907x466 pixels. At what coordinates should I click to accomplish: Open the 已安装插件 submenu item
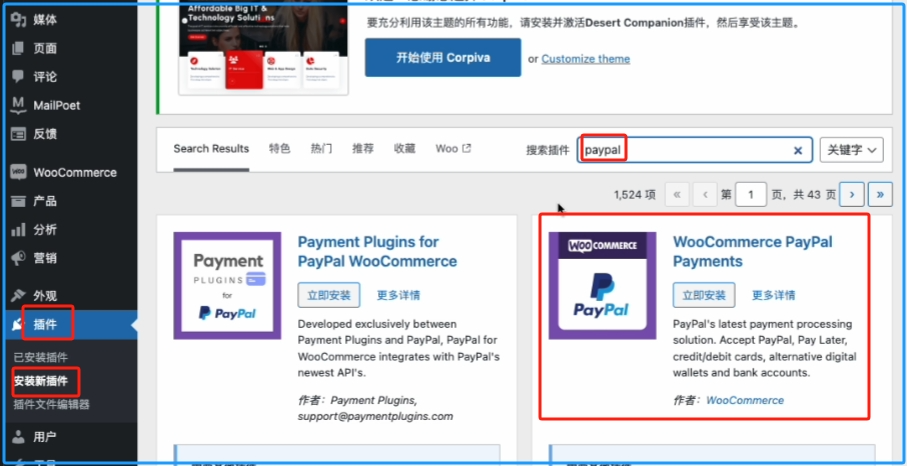pos(40,357)
